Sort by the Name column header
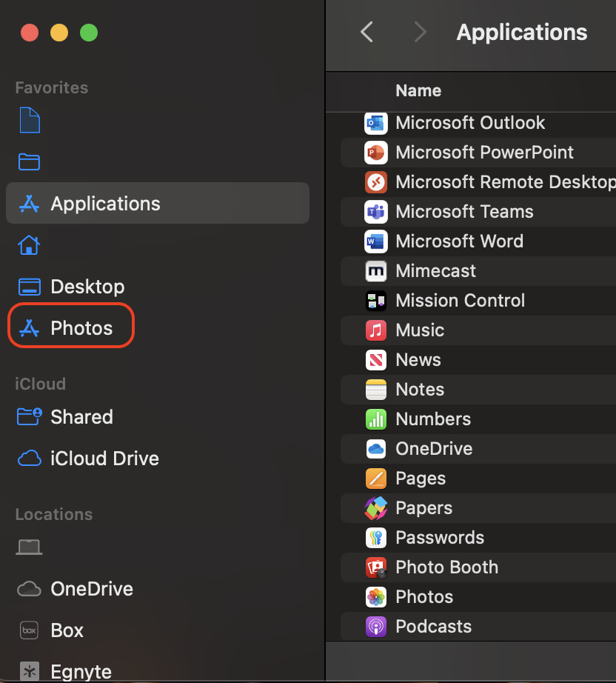 click(418, 90)
